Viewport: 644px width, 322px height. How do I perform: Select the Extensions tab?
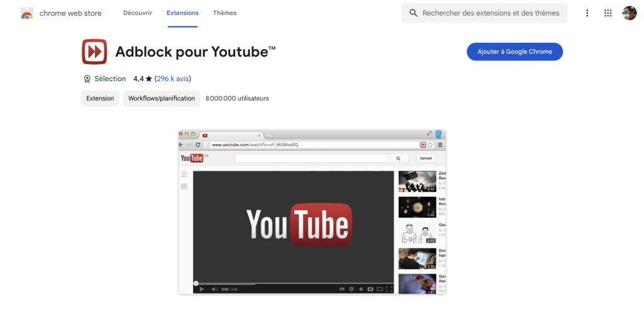(x=183, y=13)
